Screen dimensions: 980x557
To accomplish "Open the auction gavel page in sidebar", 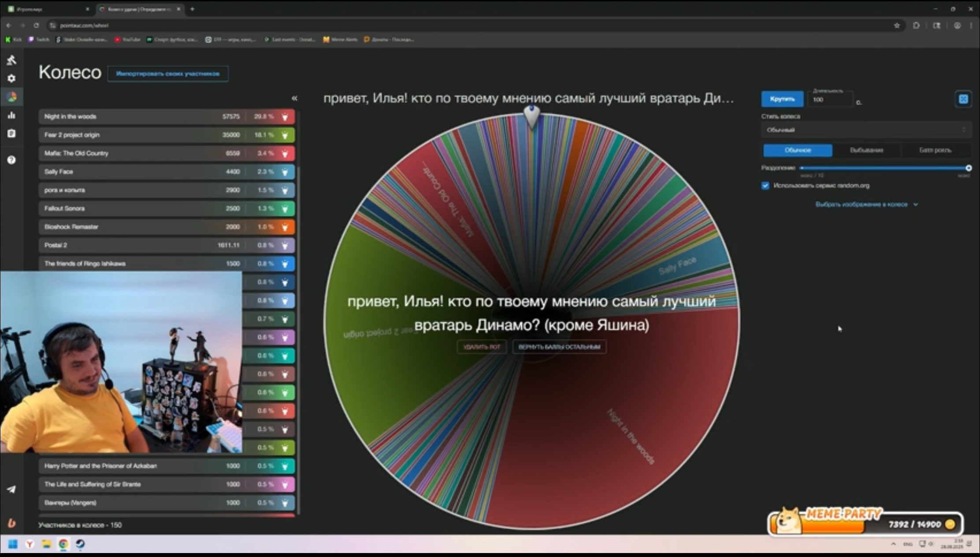I will coord(11,60).
